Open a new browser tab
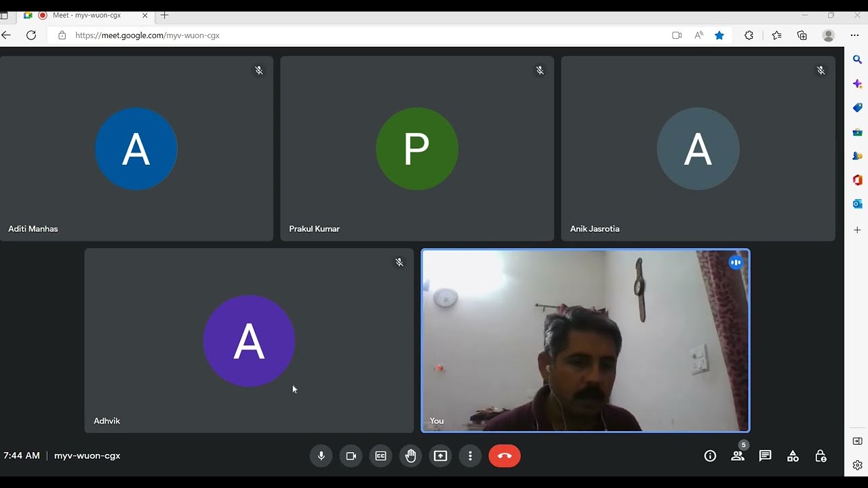868x488 pixels. click(164, 15)
